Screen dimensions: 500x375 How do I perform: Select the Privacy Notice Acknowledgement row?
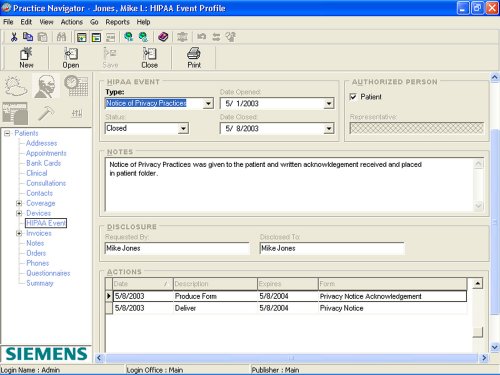point(289,296)
